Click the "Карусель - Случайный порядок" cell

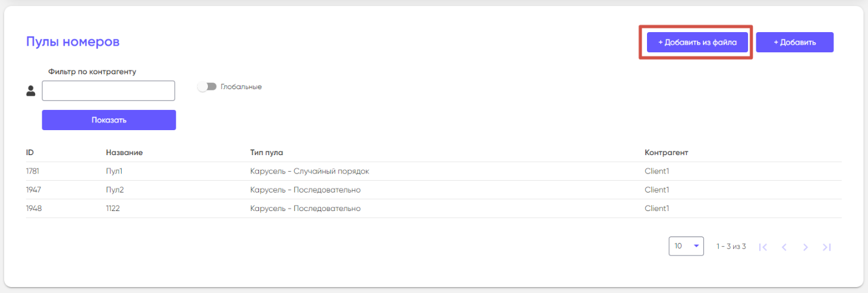tap(310, 171)
